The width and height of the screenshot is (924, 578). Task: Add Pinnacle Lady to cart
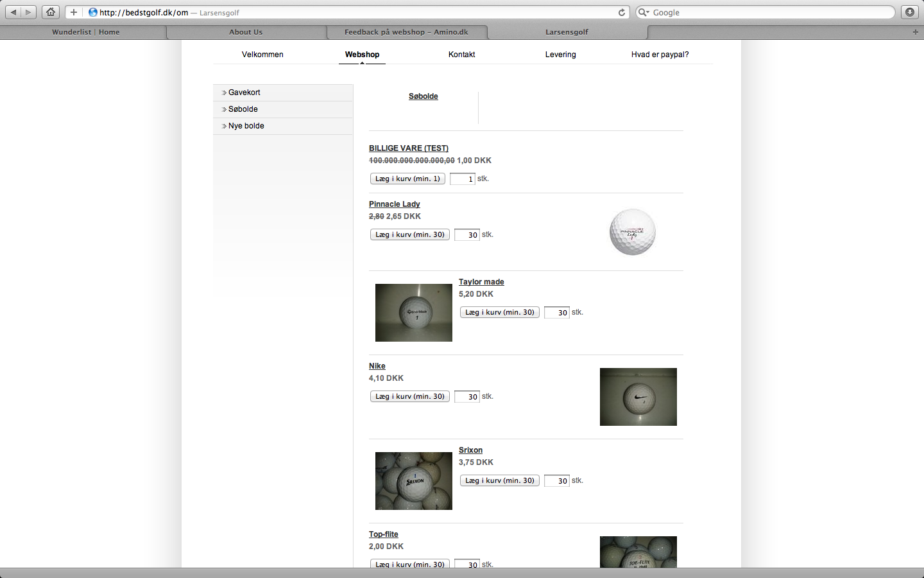tap(410, 234)
